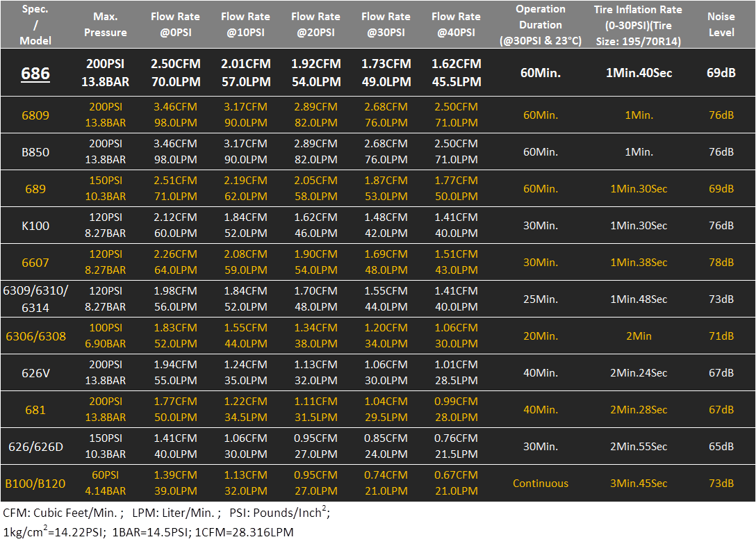
Task: Click the 626V model name
Action: click(x=35, y=373)
